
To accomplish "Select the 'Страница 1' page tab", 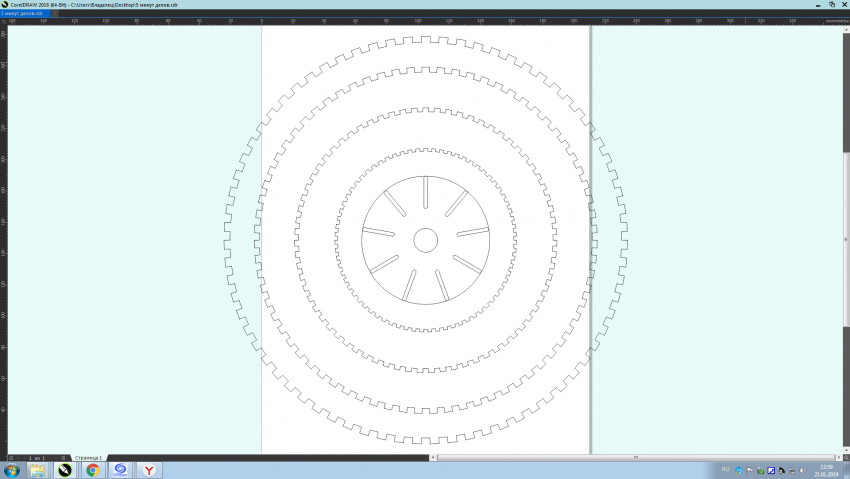I will click(x=88, y=457).
